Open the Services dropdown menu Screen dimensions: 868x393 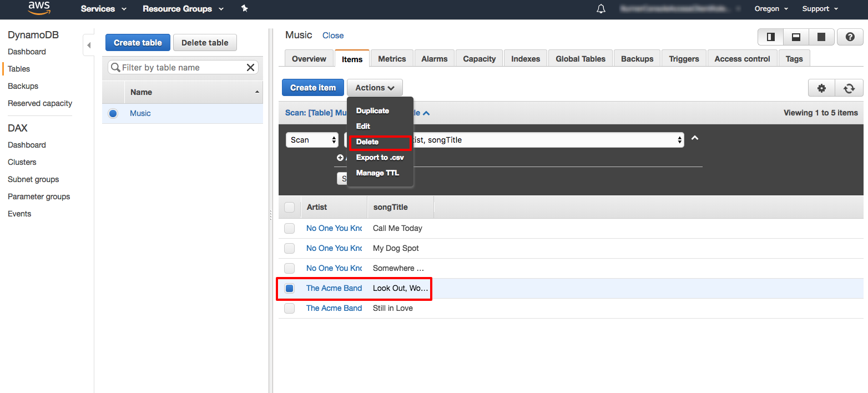tap(103, 9)
